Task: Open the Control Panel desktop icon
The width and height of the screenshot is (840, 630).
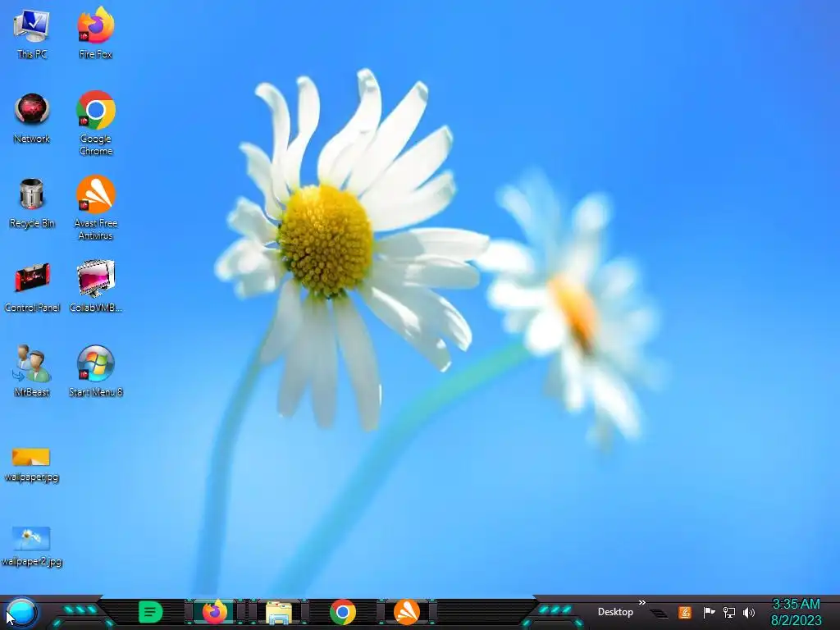Action: tap(32, 287)
